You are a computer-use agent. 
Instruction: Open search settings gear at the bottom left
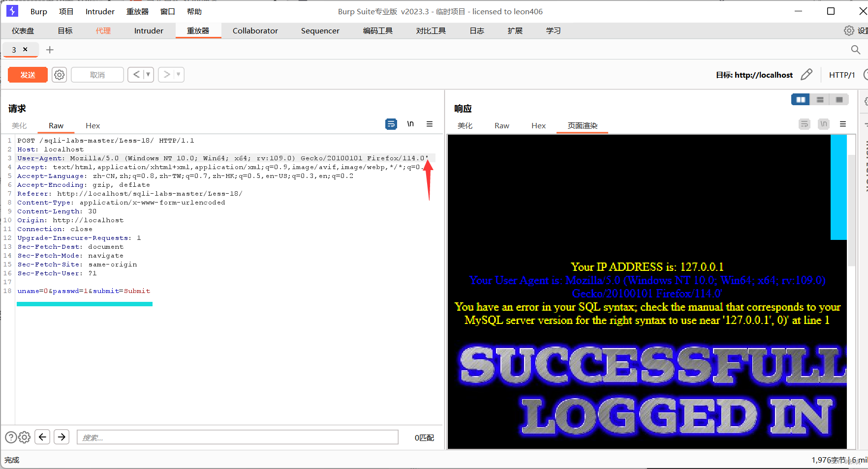pyautogui.click(x=25, y=437)
